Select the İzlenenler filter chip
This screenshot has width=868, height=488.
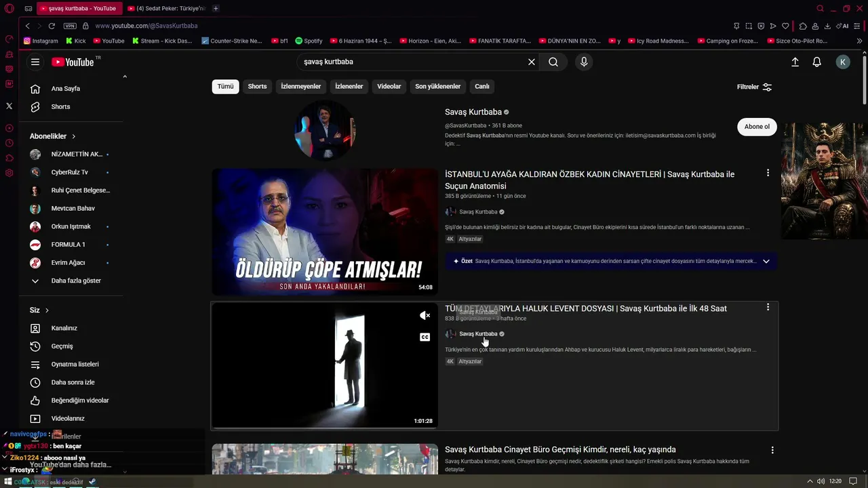pyautogui.click(x=349, y=86)
